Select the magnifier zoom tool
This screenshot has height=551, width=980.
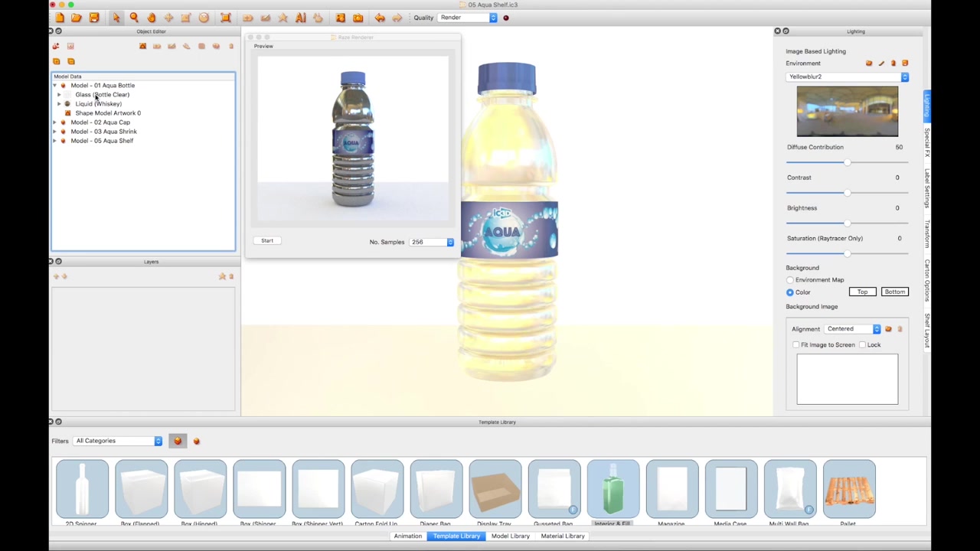(134, 18)
